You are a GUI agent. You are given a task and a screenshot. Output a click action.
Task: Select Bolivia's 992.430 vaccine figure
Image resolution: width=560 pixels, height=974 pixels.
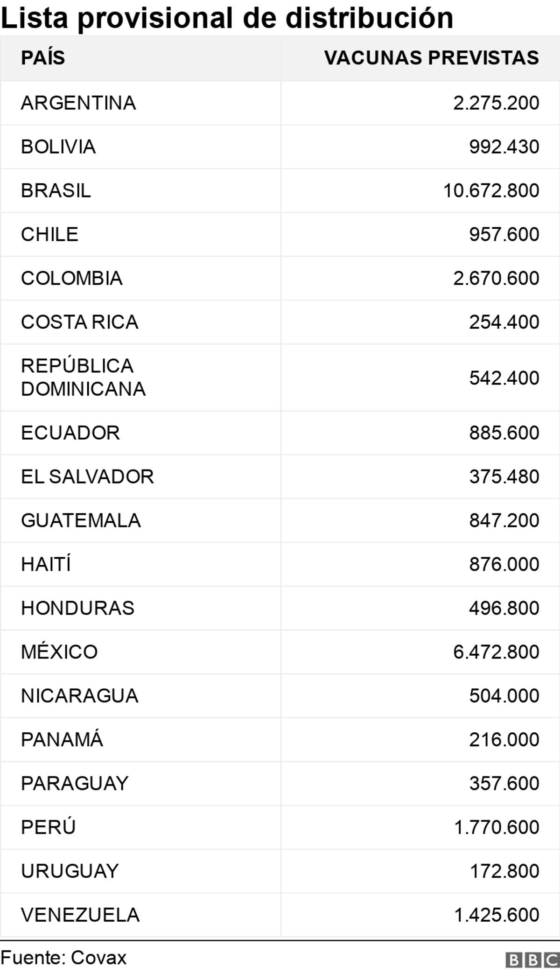(504, 147)
